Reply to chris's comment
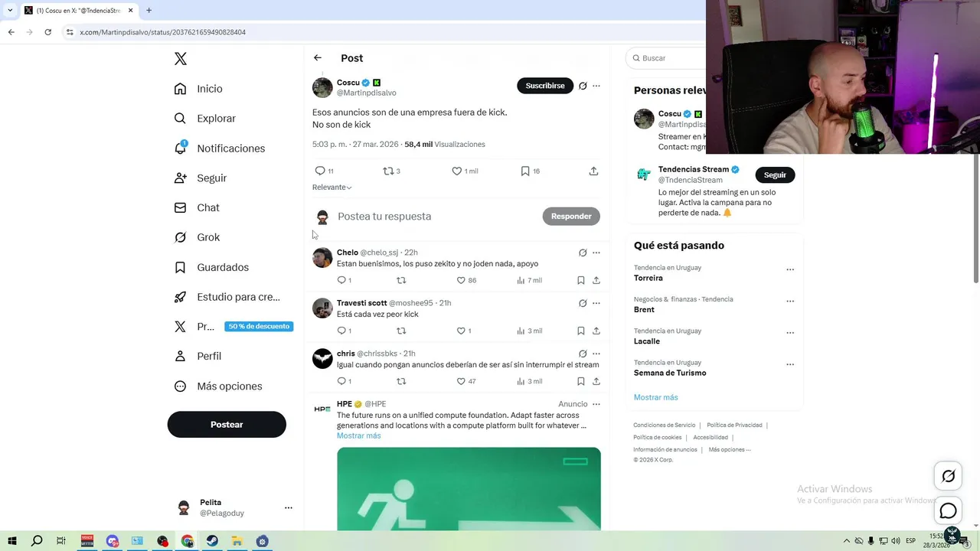This screenshot has height=551, width=980. coord(344,381)
